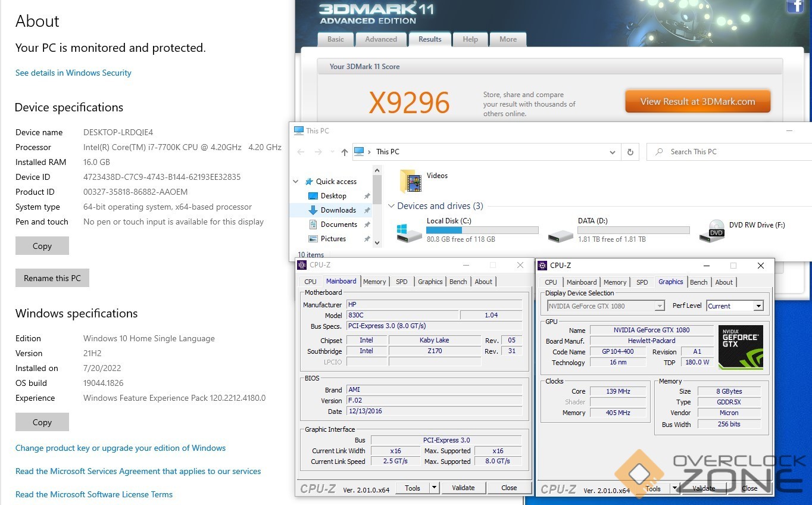Image resolution: width=812 pixels, height=505 pixels.
Task: Click the TDP 180.0 W field
Action: 698,363
